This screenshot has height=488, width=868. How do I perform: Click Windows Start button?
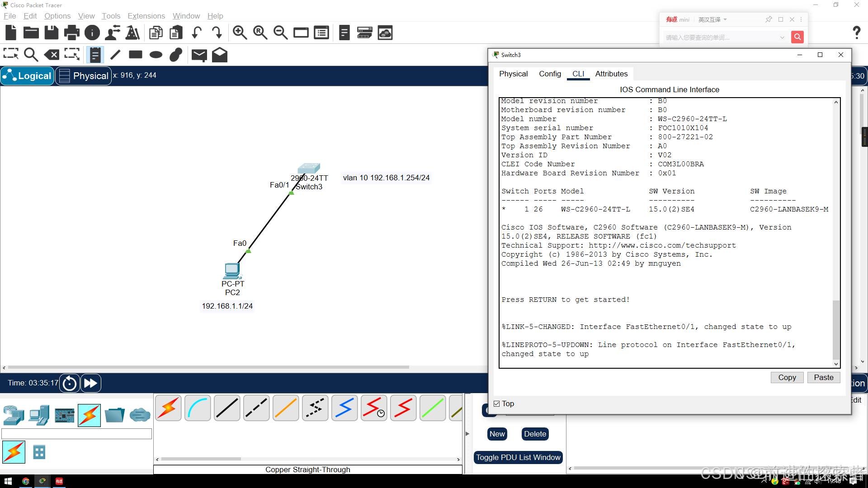click(x=8, y=481)
